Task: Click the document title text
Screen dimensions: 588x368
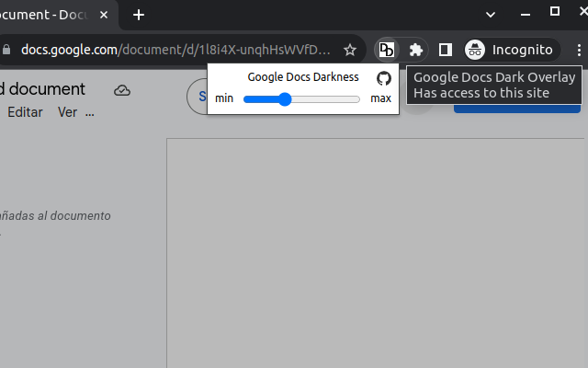Action: pyautogui.click(x=42, y=89)
